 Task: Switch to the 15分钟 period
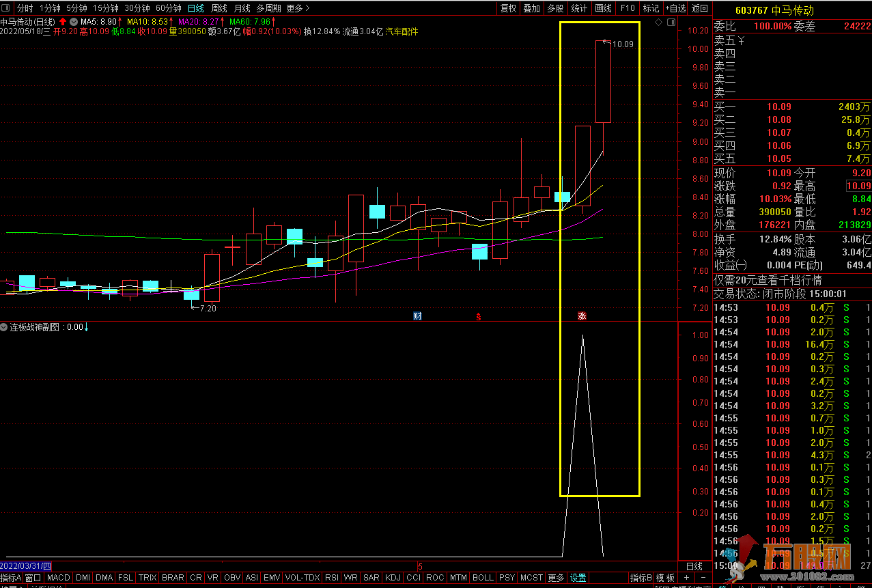tap(106, 8)
